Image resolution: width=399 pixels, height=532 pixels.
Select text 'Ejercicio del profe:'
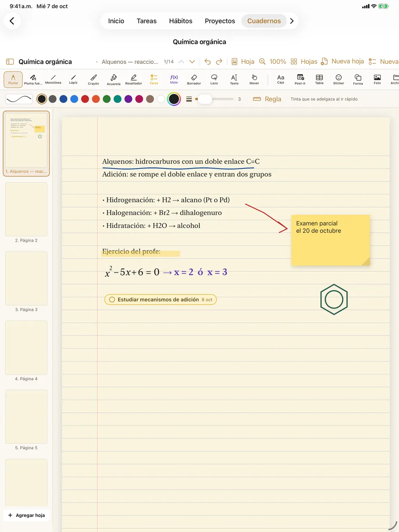131,252
